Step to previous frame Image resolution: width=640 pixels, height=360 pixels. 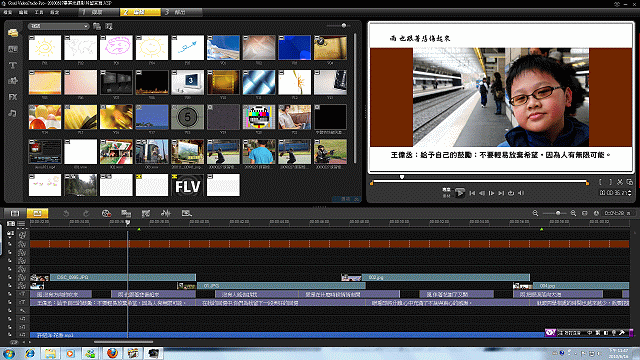(x=482, y=193)
